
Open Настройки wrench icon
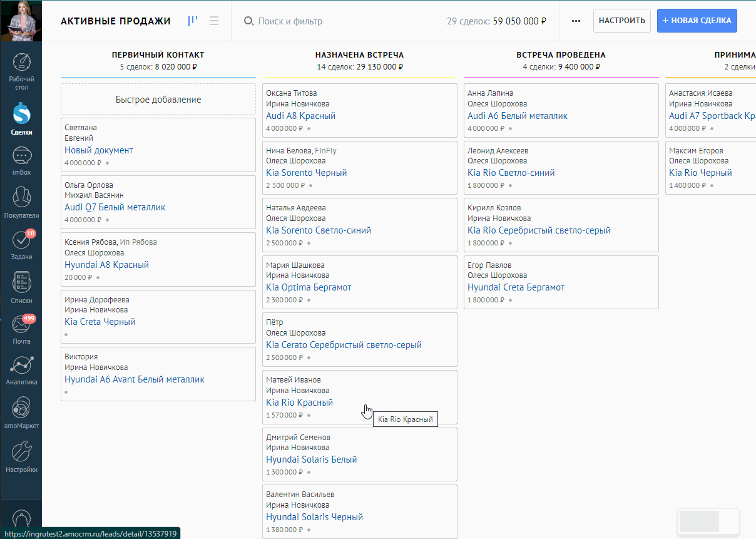coord(22,457)
